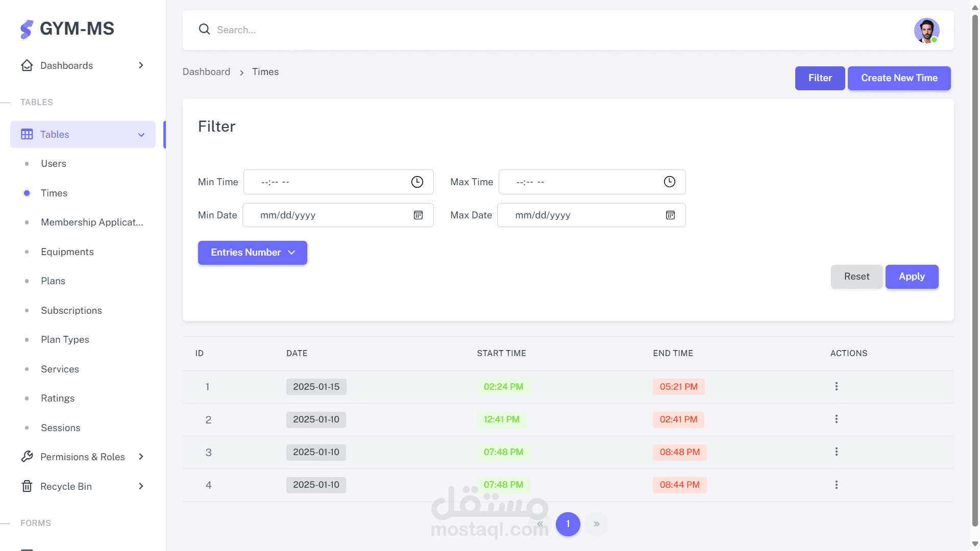Click the GYM-MS logo icon
The image size is (980, 551).
point(27,29)
